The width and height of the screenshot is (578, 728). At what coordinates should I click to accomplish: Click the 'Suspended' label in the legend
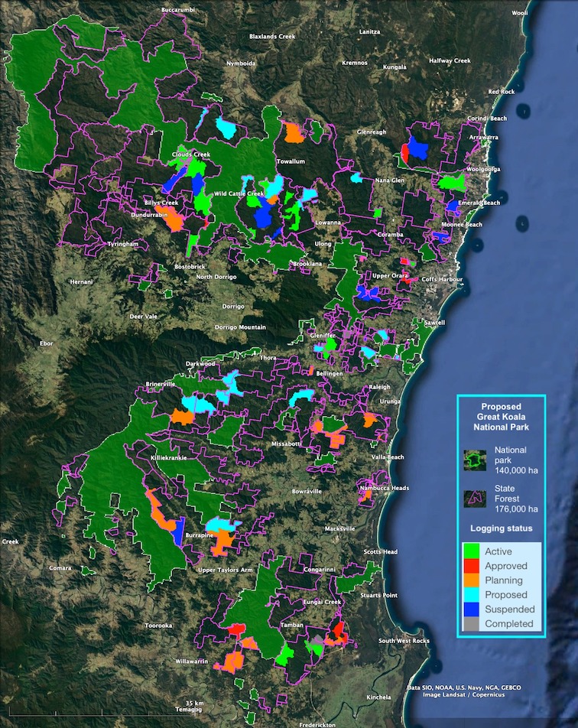(x=510, y=609)
